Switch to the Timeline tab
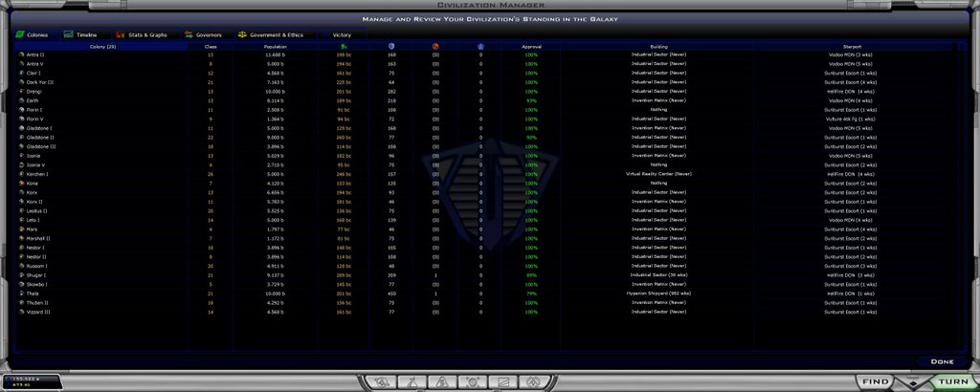Image resolution: width=980 pixels, height=392 pixels. click(x=80, y=35)
